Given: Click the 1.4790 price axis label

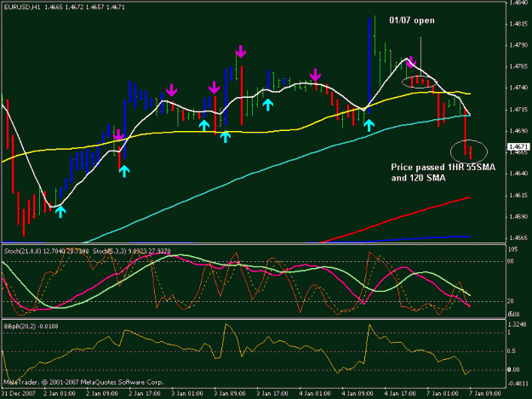Looking at the screenshot, I should coord(518,45).
